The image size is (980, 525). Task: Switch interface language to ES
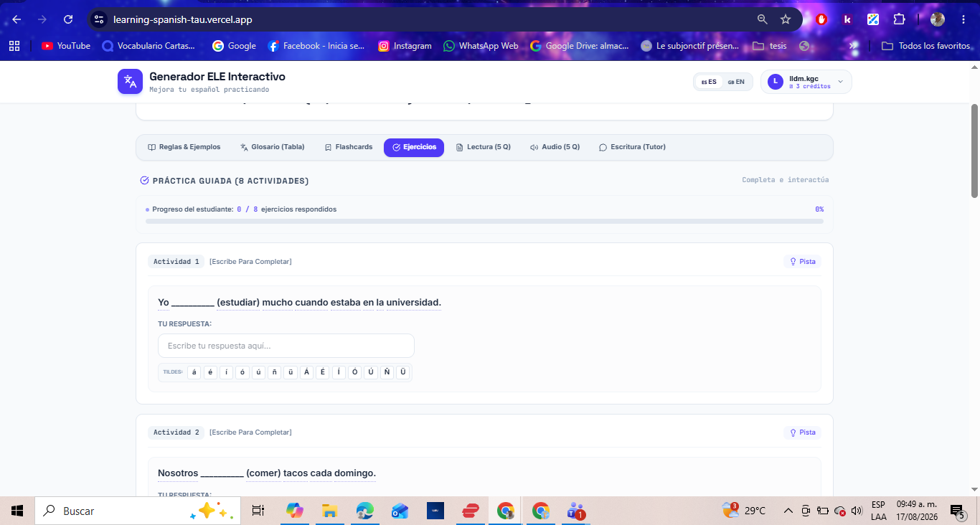coord(709,82)
